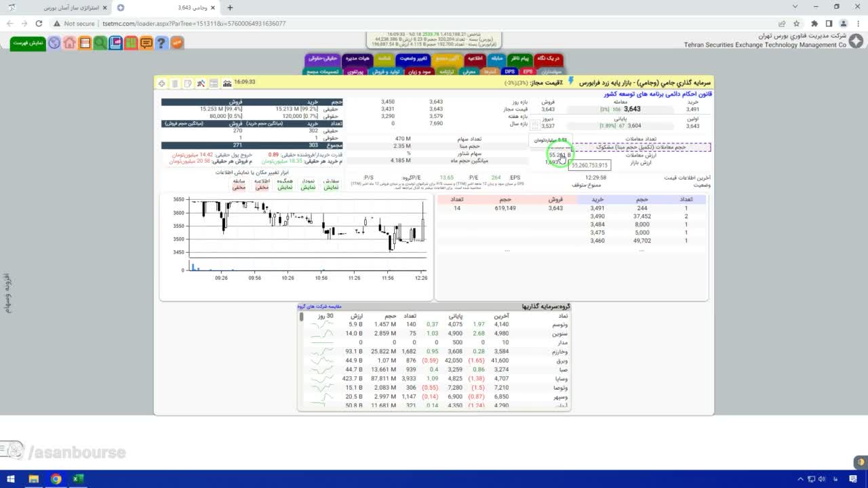Open the تغییر وضعیت tab
The height and width of the screenshot is (488, 868).
pyautogui.click(x=413, y=58)
